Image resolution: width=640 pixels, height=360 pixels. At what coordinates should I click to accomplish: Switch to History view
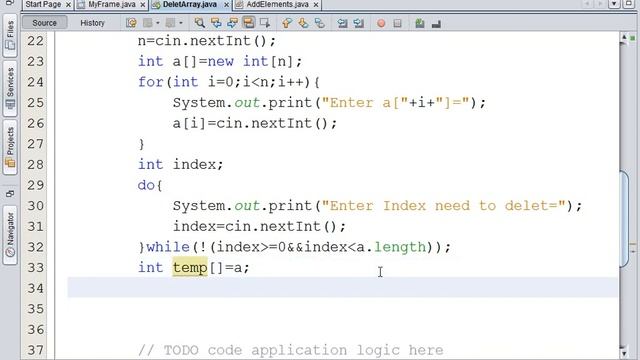tap(92, 23)
